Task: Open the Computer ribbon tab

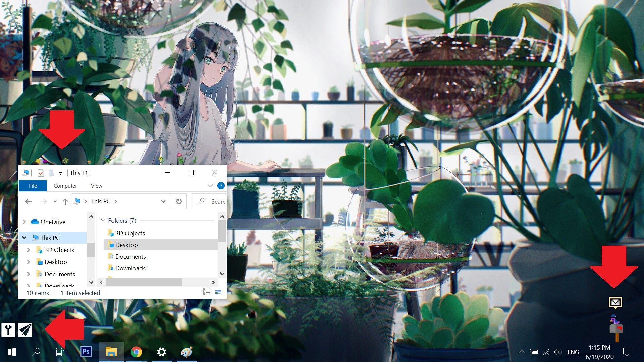Action: pyautogui.click(x=65, y=186)
